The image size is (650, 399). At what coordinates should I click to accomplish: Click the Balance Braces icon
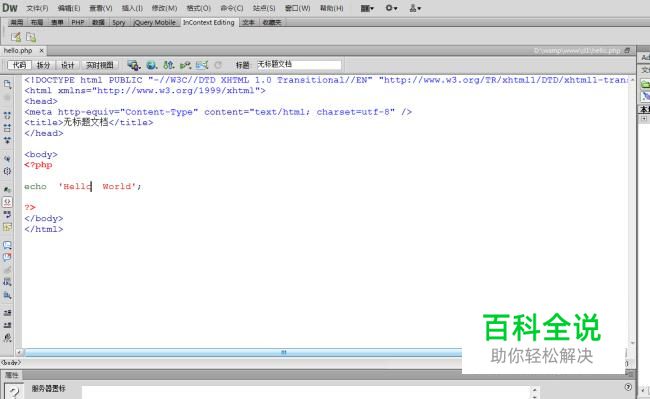7,171
